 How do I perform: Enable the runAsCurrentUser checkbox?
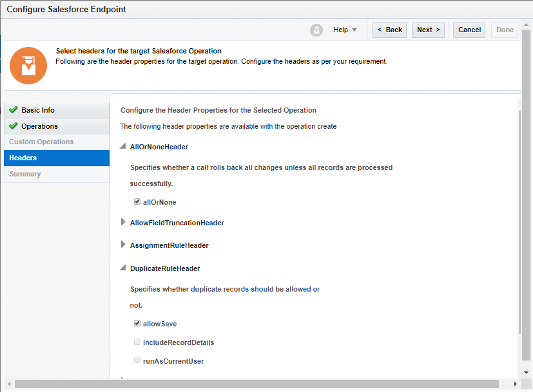pyautogui.click(x=137, y=360)
